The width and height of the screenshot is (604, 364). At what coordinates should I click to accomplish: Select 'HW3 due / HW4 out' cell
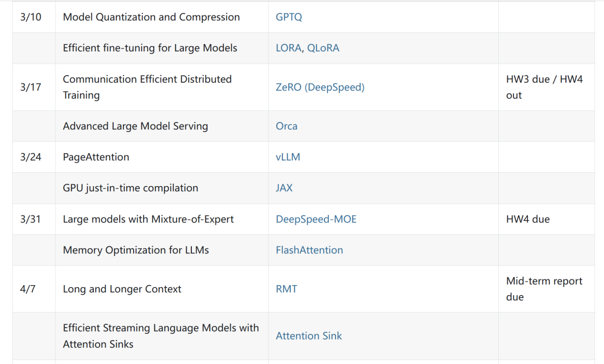[544, 87]
